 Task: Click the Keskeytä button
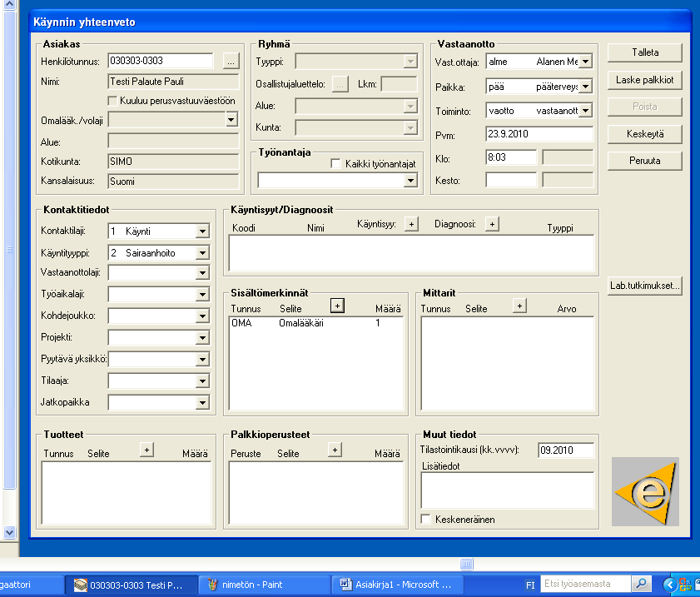pos(644,134)
